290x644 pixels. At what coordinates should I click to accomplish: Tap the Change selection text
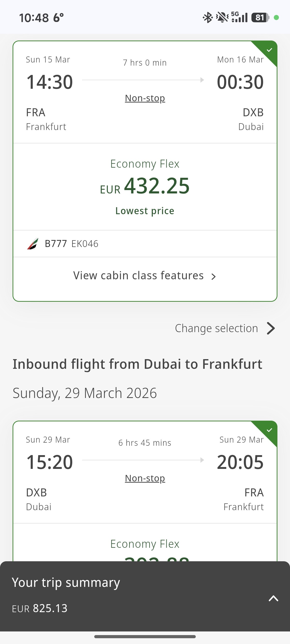pos(216,328)
